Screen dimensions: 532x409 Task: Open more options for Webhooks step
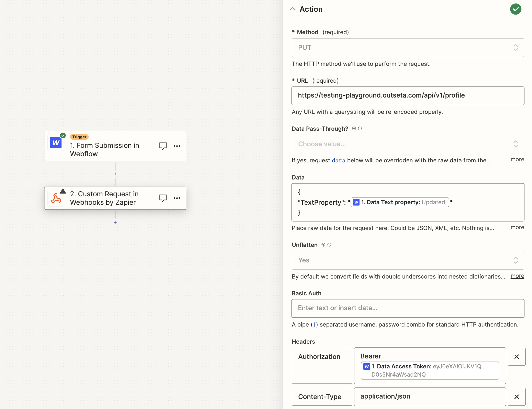(x=177, y=198)
